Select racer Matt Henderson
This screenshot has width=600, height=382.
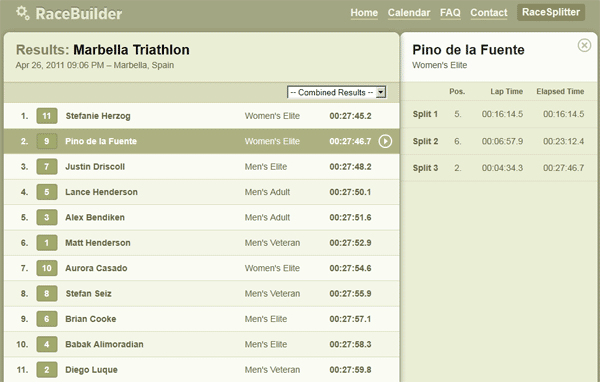click(98, 243)
